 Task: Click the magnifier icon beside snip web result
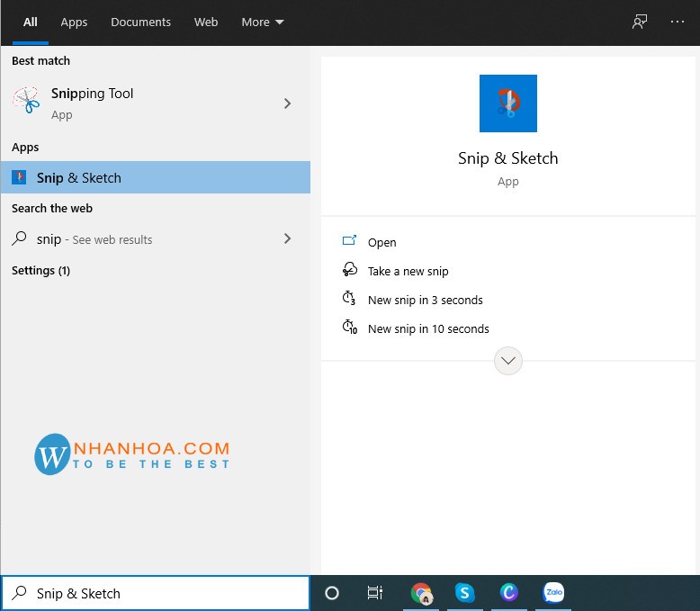point(19,238)
